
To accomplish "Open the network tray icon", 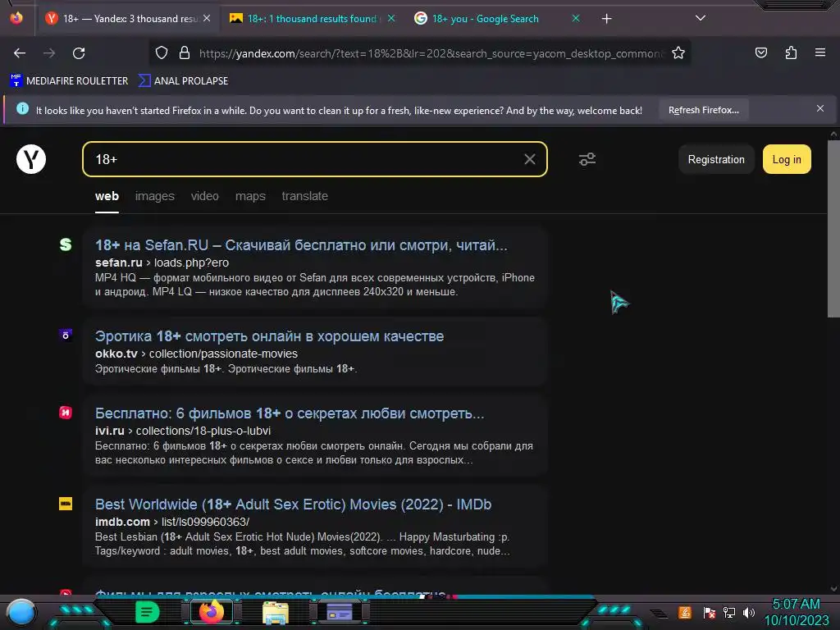I will (x=728, y=612).
